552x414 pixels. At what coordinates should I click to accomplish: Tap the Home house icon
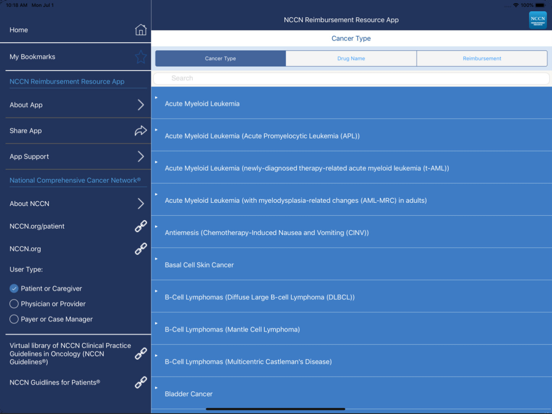(141, 30)
